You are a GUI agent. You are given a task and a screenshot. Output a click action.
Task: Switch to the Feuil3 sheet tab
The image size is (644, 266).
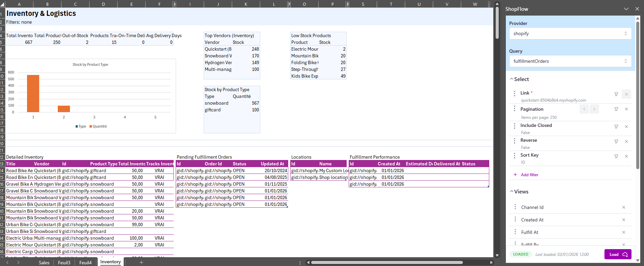coord(64,263)
